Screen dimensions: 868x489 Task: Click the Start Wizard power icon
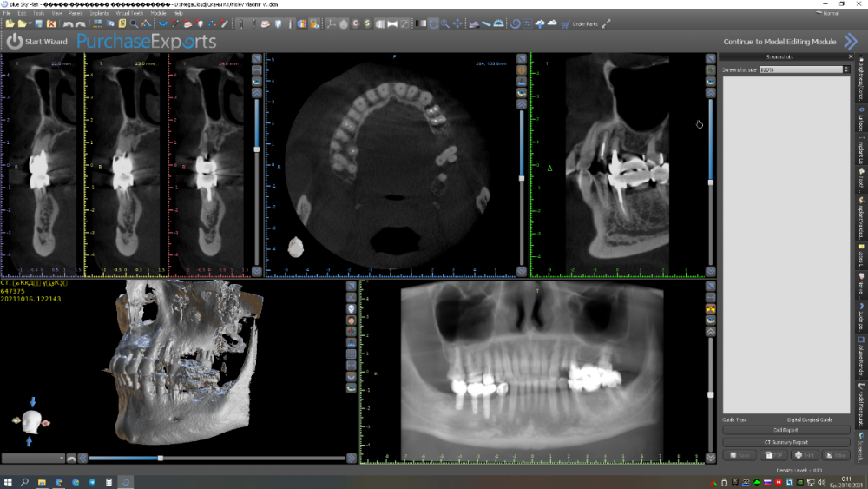15,41
